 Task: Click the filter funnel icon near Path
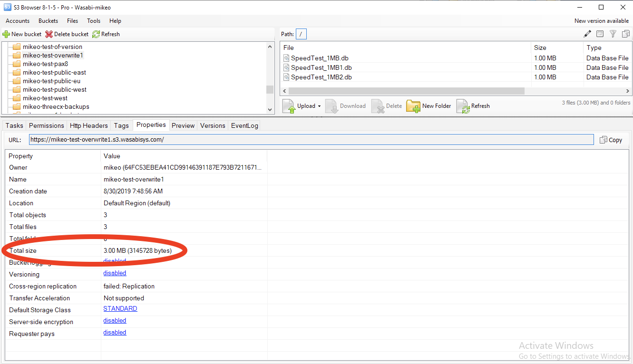coord(613,34)
